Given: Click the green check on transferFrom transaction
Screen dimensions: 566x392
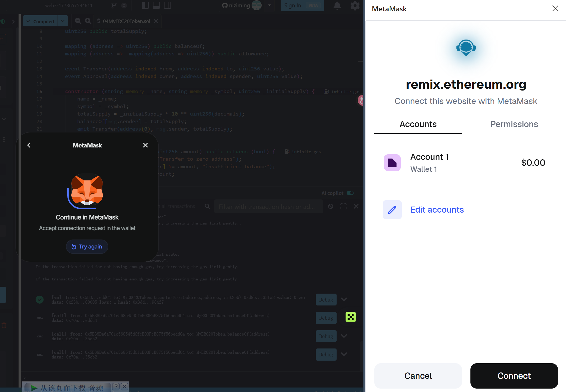Looking at the screenshot, I should (x=40, y=299).
